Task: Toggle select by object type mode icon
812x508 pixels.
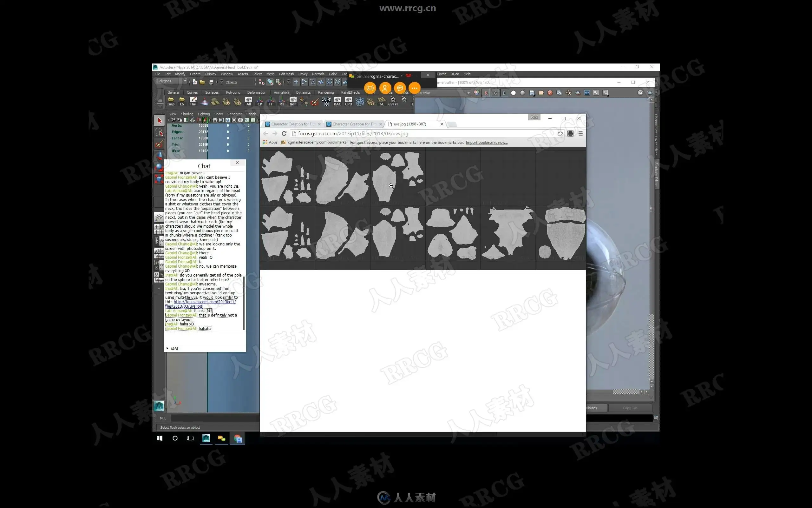Action: 270,82
